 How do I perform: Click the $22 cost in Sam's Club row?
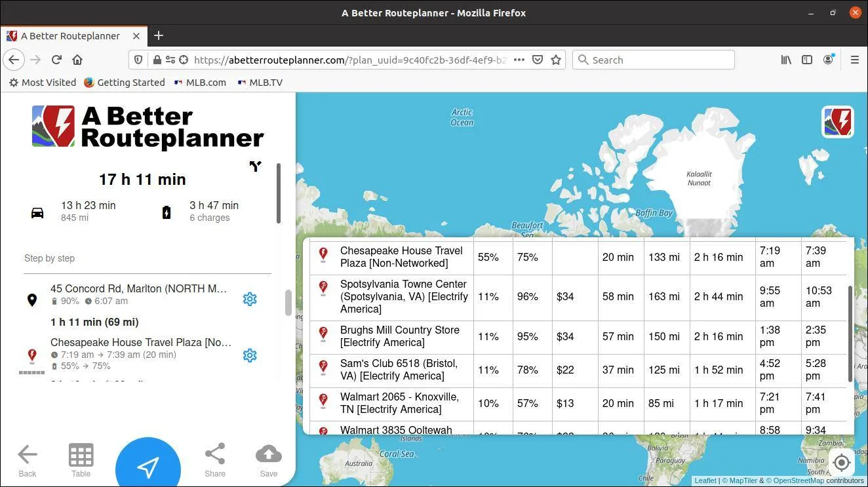(x=565, y=370)
